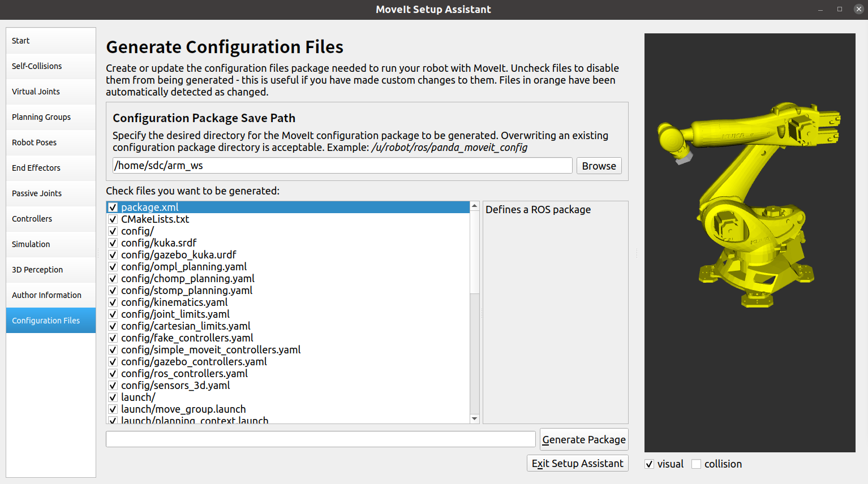Image resolution: width=868 pixels, height=484 pixels.
Task: Click file list scroll up arrow
Action: click(x=475, y=206)
